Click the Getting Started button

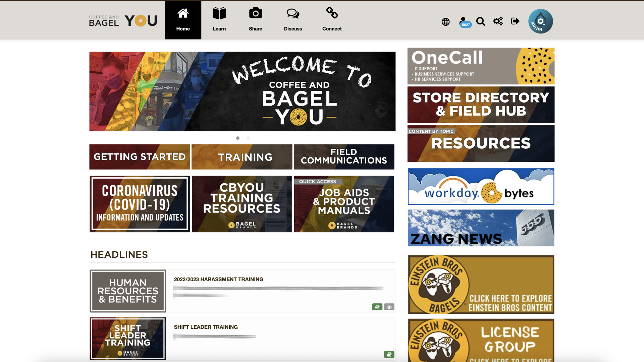click(x=140, y=157)
